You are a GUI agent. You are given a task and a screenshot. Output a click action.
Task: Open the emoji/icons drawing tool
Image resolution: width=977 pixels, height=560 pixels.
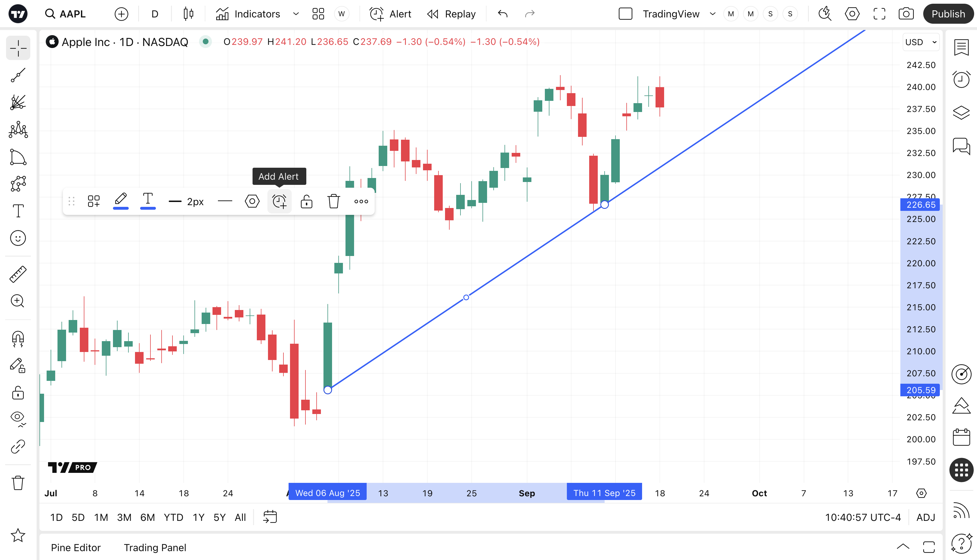click(x=18, y=238)
